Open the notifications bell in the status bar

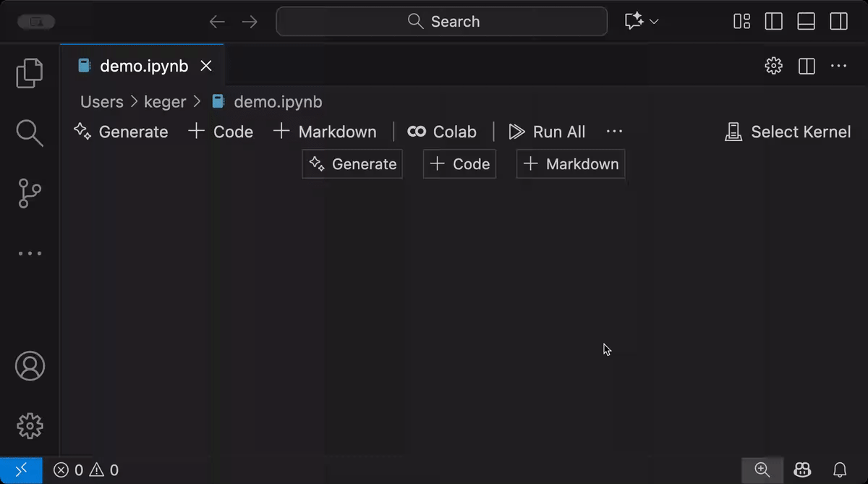point(840,470)
